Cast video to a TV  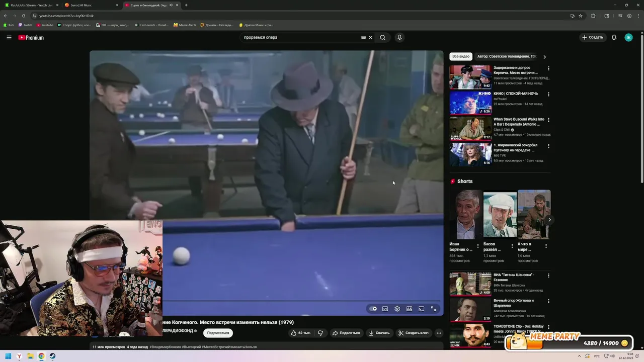point(422,309)
